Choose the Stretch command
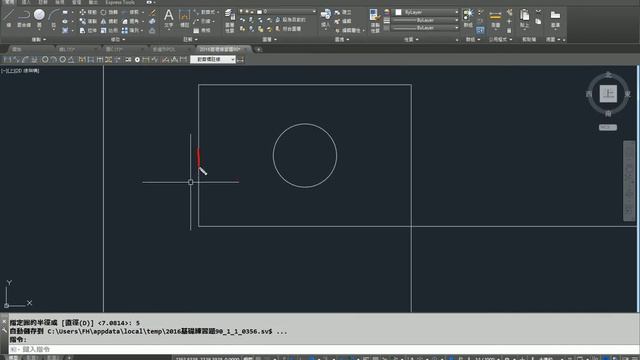The height and width of the screenshot is (360, 640). (x=88, y=30)
